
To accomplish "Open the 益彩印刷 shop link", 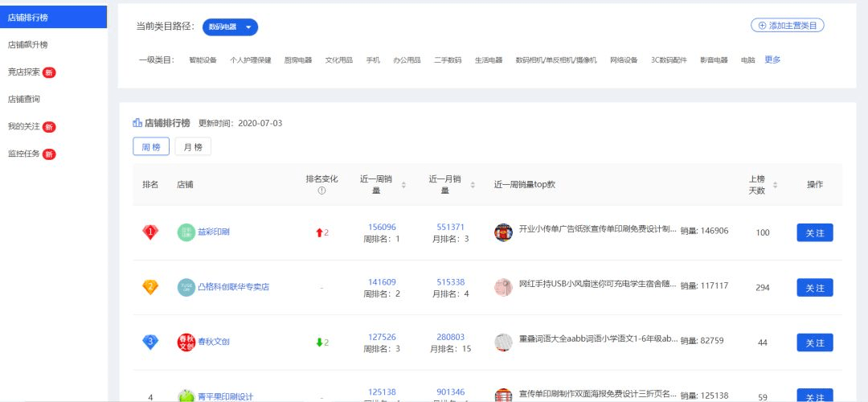I will click(x=214, y=232).
